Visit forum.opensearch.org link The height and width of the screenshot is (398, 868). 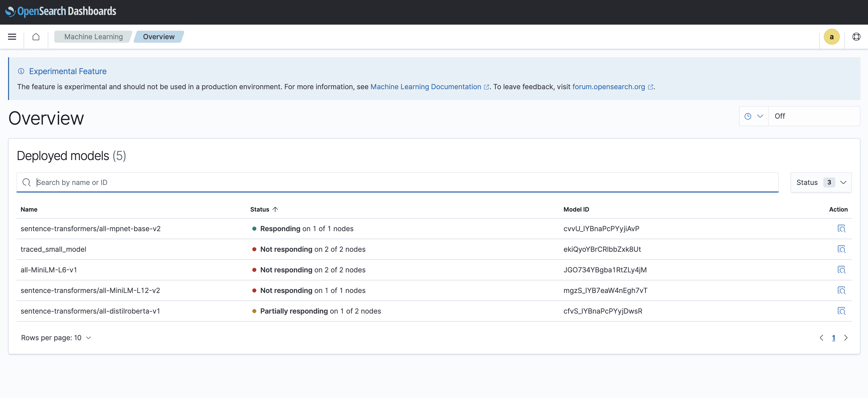(613, 87)
